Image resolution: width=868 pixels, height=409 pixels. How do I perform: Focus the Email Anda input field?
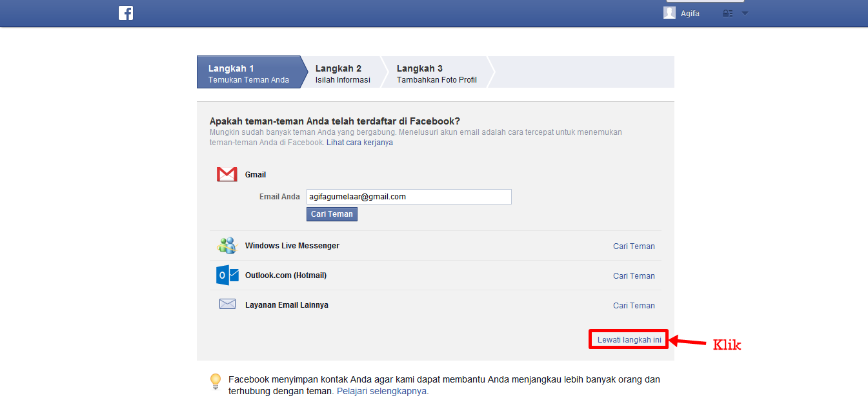tap(409, 197)
